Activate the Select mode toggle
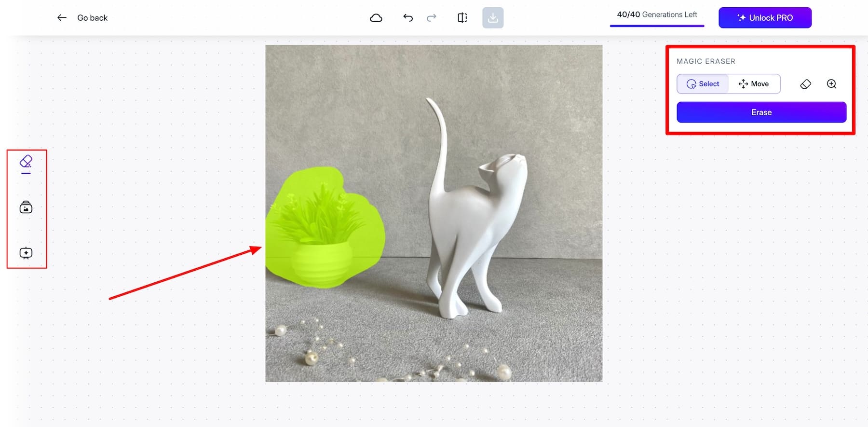The width and height of the screenshot is (868, 427). tap(703, 84)
